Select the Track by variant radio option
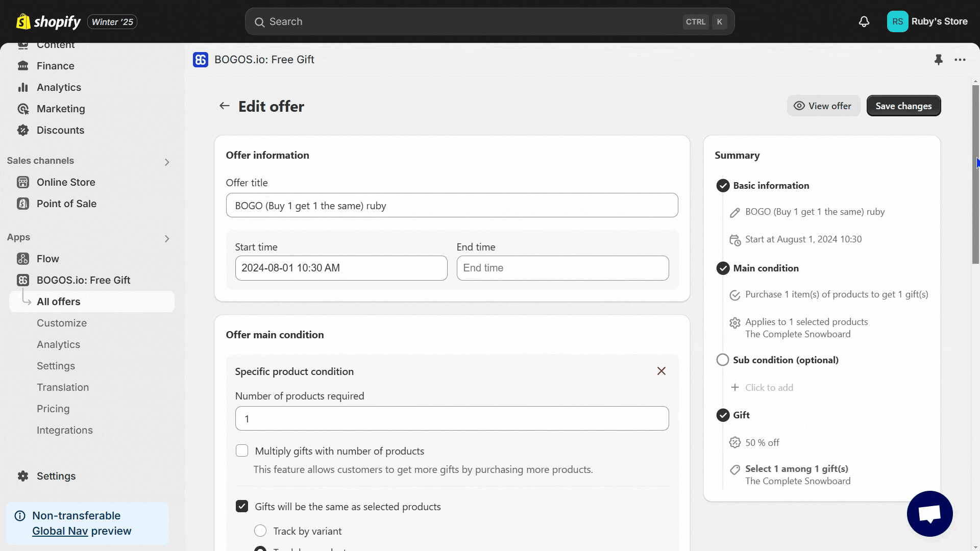 point(260,531)
